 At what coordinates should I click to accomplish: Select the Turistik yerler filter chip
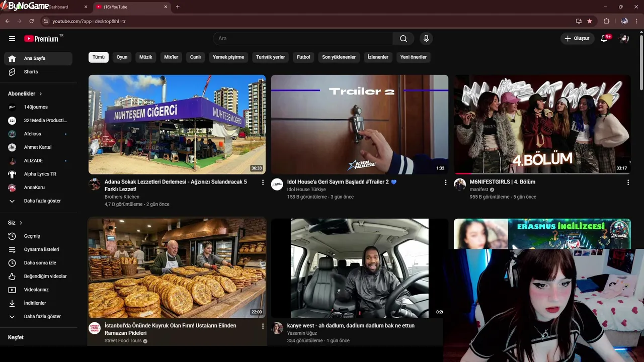pyautogui.click(x=271, y=57)
